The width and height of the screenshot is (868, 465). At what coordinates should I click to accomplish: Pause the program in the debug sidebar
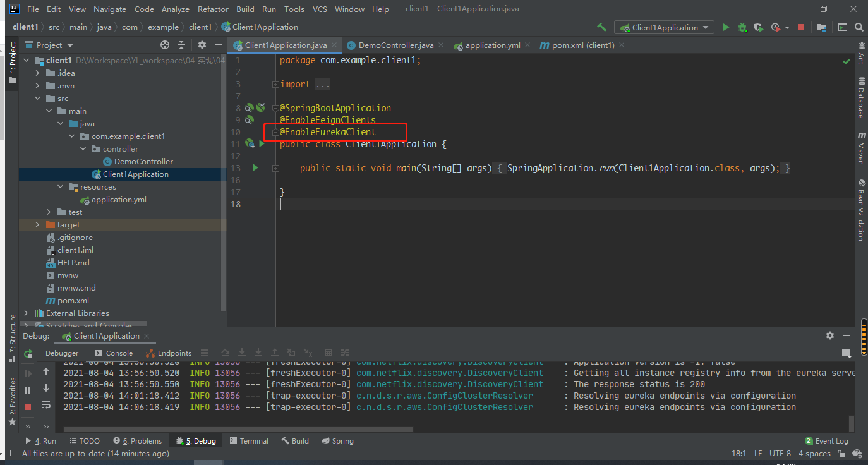(x=28, y=390)
